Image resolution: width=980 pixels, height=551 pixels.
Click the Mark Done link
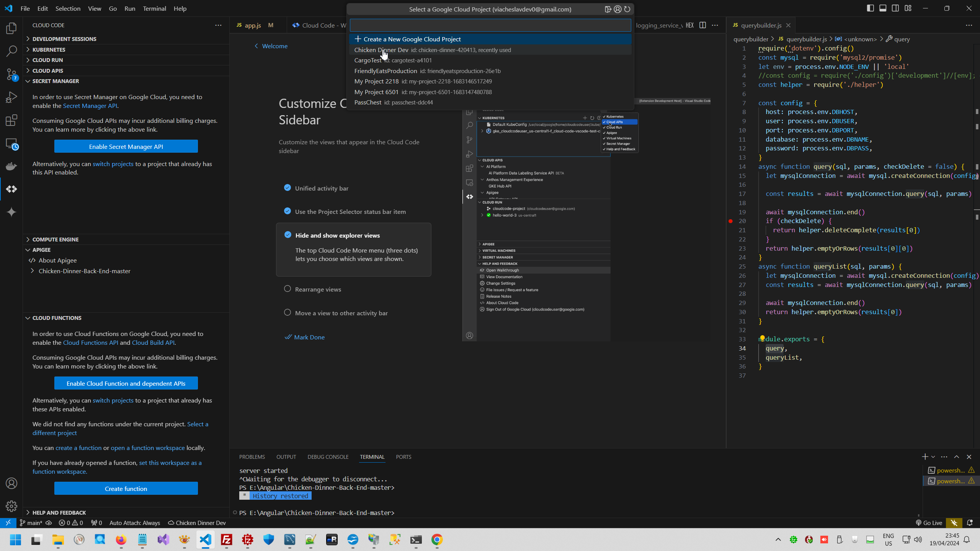tap(309, 337)
